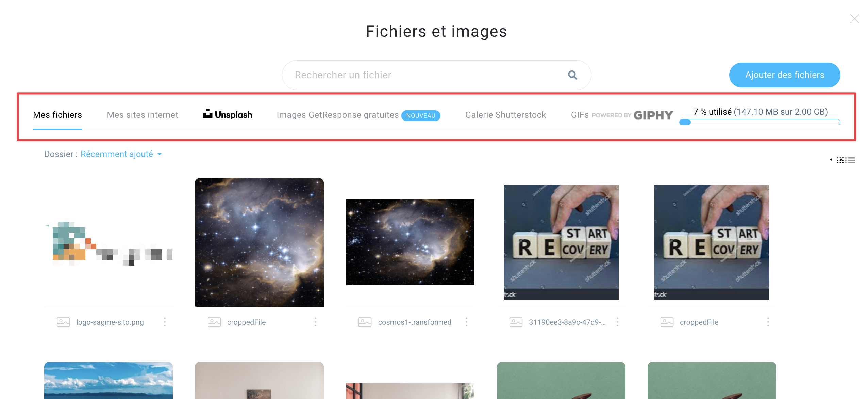Viewport: 868px width, 399px height.
Task: Click Ajouter des fichiers button
Action: click(784, 75)
